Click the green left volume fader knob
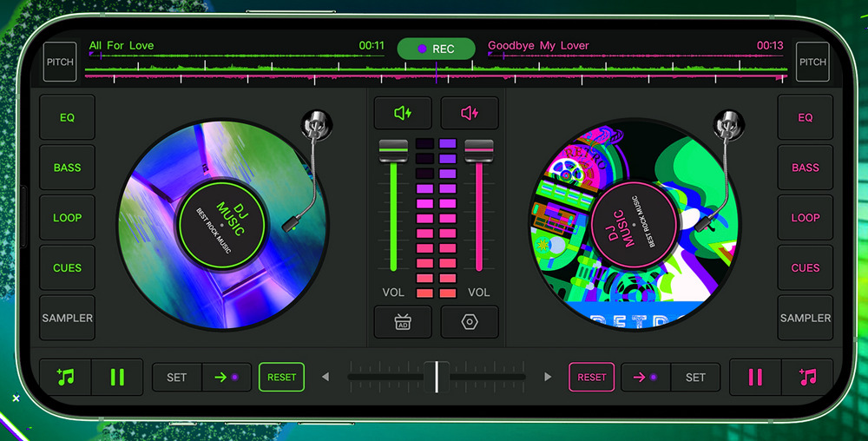The image size is (868, 441). 393,151
